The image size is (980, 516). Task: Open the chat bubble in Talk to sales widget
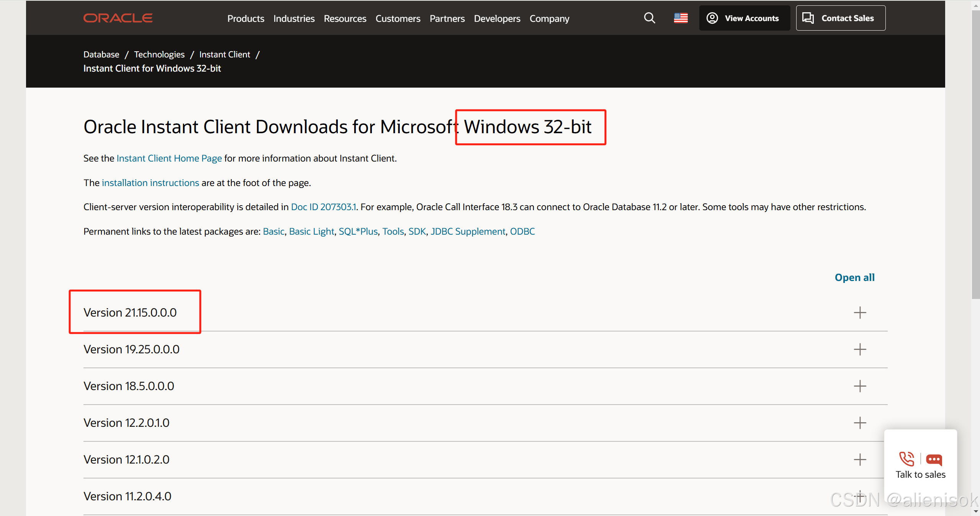pyautogui.click(x=934, y=460)
